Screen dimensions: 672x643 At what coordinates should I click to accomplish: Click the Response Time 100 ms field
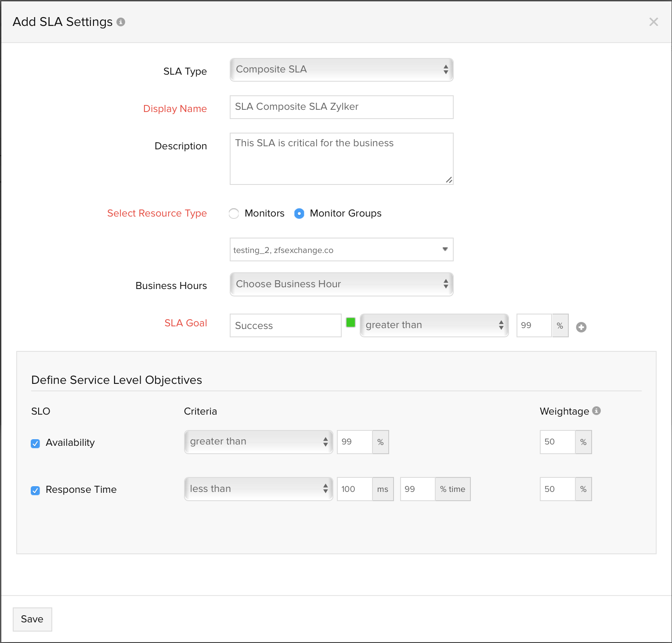(354, 489)
